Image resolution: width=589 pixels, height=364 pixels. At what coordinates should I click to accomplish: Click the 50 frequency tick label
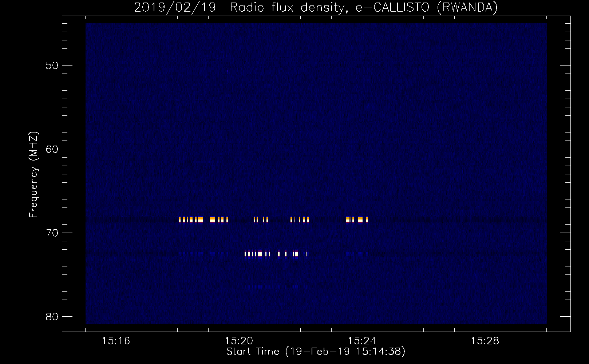pyautogui.click(x=52, y=66)
